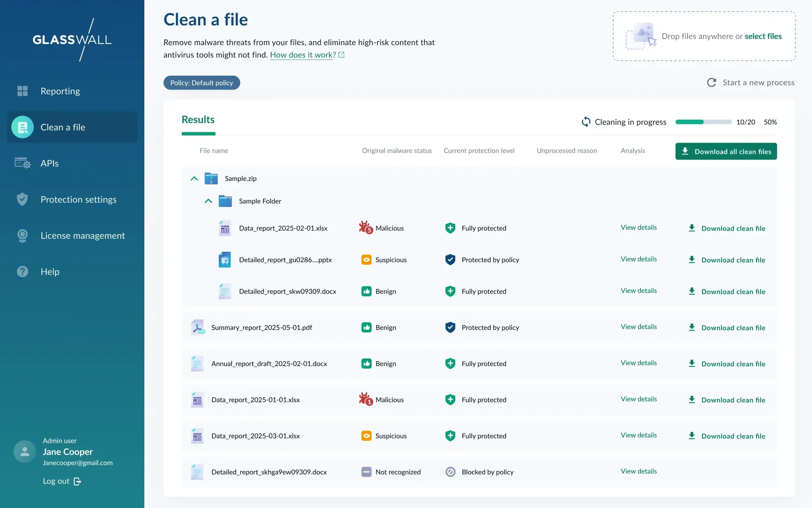Switch to the Results tab
The height and width of the screenshot is (508, 812).
198,120
